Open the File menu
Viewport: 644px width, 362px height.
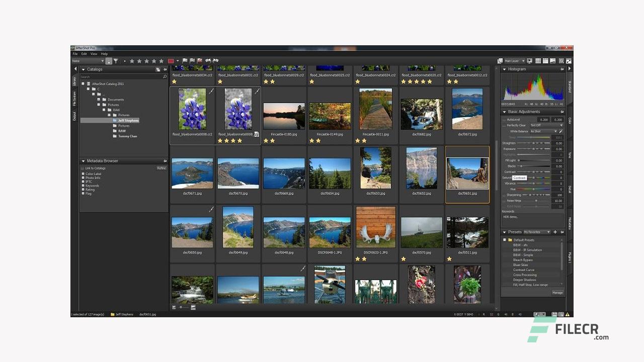click(75, 54)
